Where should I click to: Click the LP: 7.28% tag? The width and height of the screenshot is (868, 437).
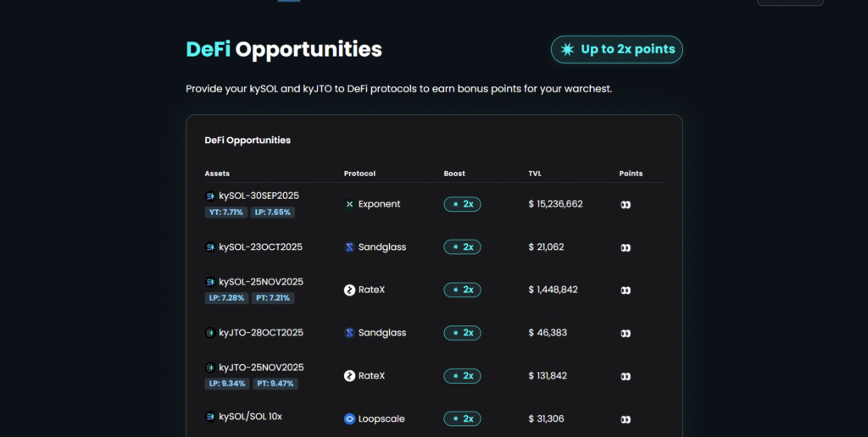[226, 298]
